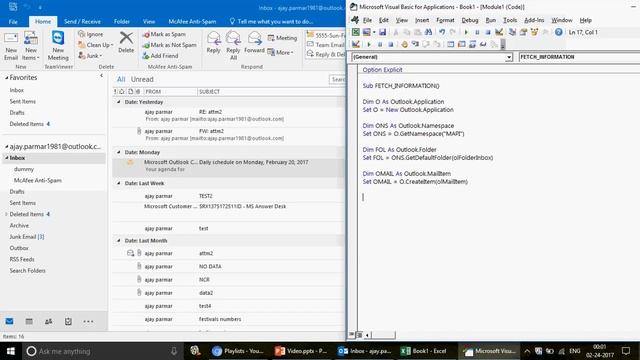This screenshot has width=640, height=360.
Task: Select the McAfee Anti-Spam folder
Action: tap(38, 180)
